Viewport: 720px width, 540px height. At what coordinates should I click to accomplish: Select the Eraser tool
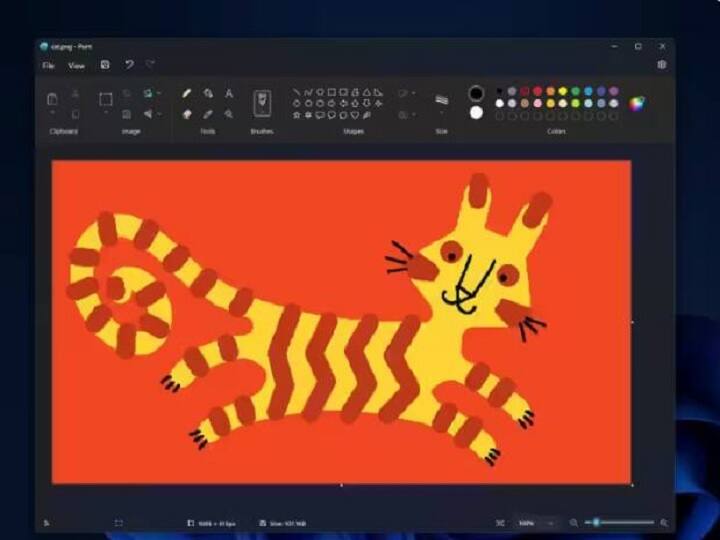pyautogui.click(x=187, y=114)
